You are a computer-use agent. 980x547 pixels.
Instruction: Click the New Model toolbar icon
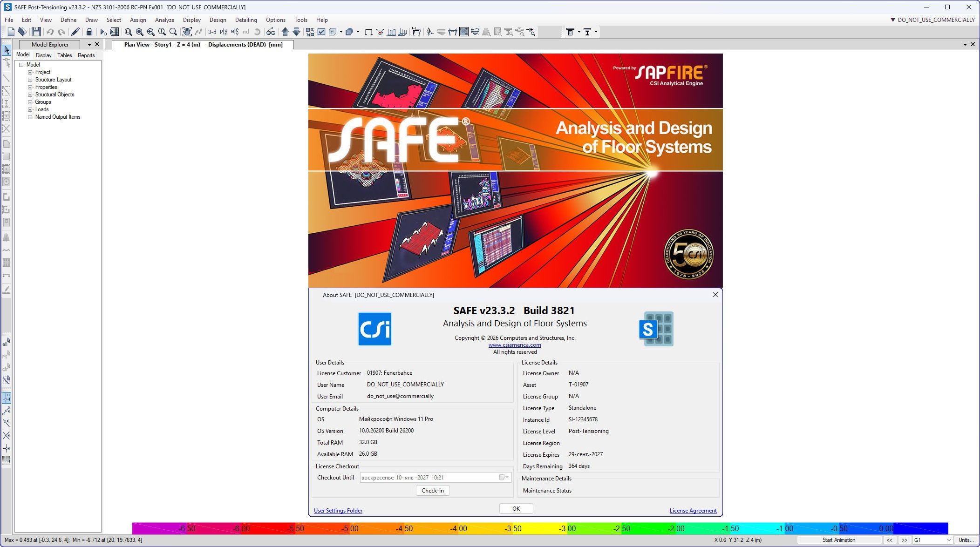point(11,32)
